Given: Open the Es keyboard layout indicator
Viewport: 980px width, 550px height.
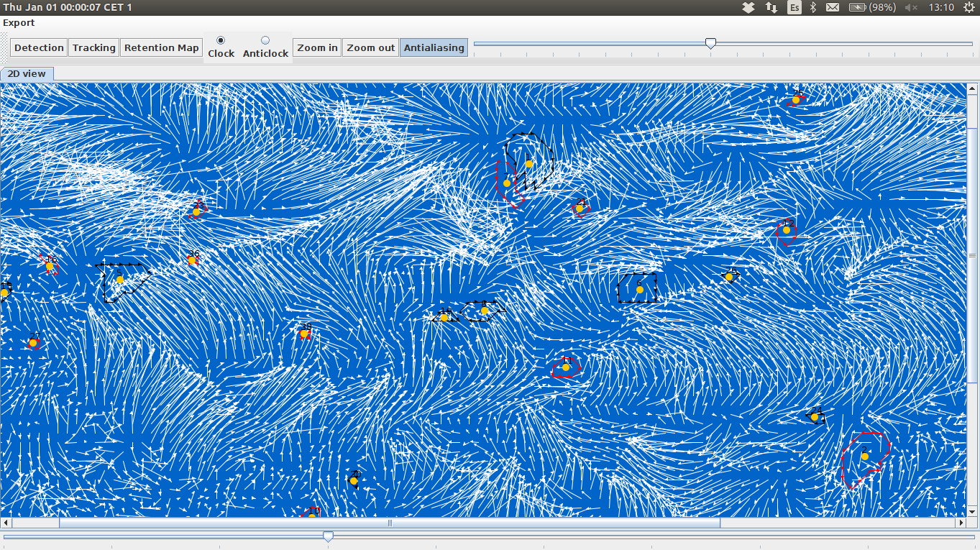Looking at the screenshot, I should (x=794, y=7).
